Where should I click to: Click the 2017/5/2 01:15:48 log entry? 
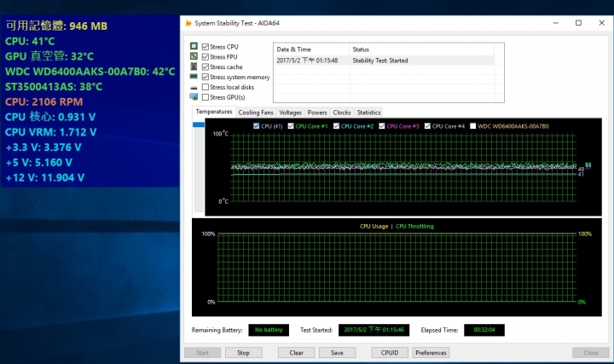click(x=307, y=61)
